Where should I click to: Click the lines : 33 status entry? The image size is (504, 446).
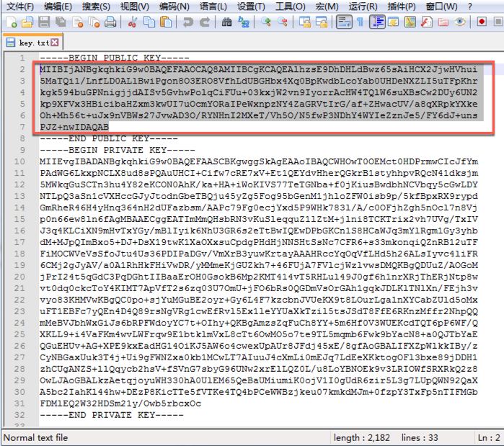click(420, 437)
